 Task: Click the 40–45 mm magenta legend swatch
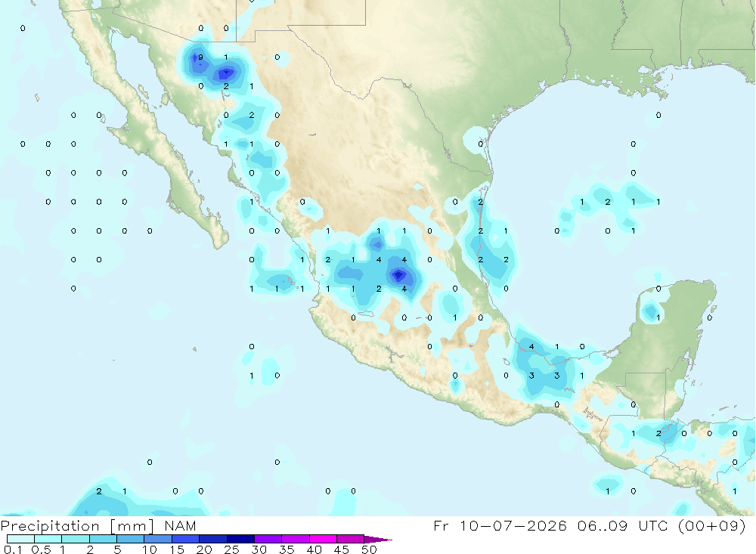coord(323,539)
